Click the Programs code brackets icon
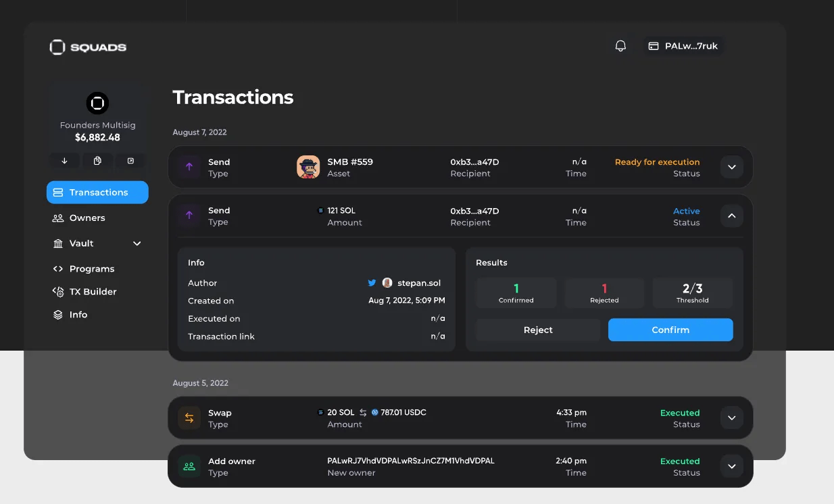The width and height of the screenshot is (834, 504). [57, 268]
